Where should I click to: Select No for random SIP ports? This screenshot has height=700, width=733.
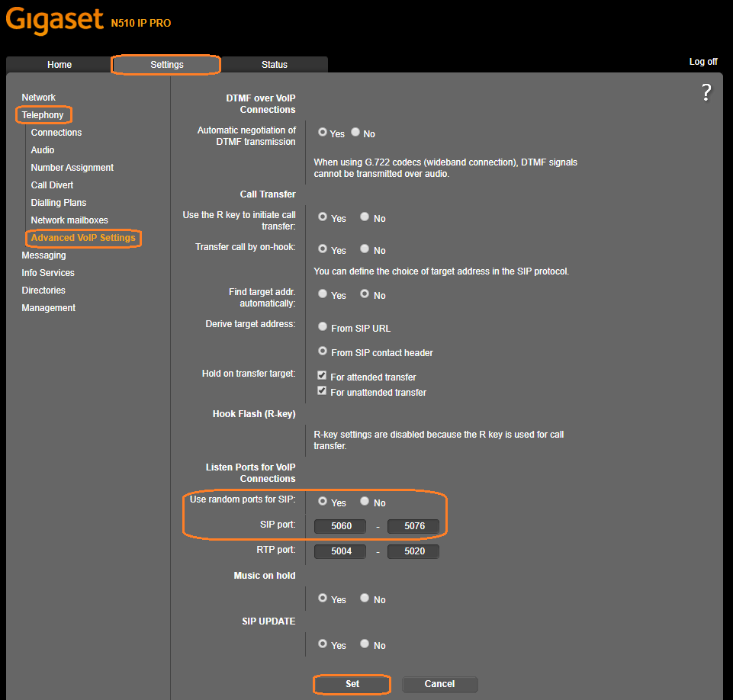pyautogui.click(x=365, y=502)
